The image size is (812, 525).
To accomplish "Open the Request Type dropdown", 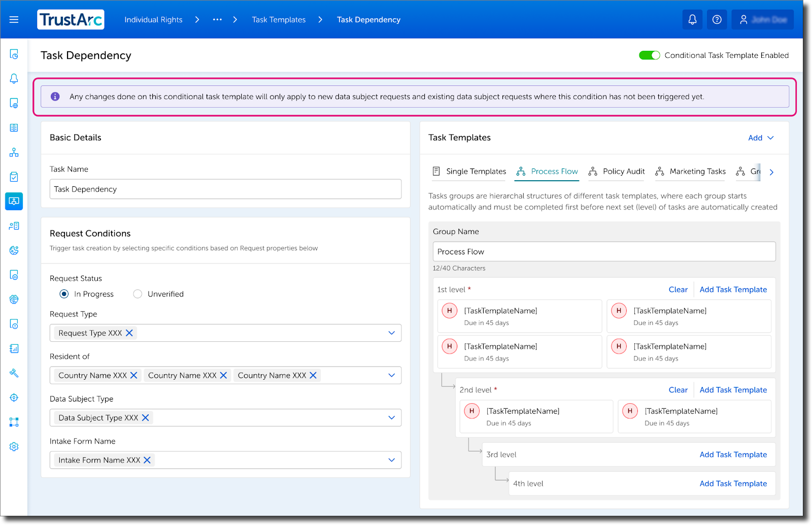I will (391, 333).
